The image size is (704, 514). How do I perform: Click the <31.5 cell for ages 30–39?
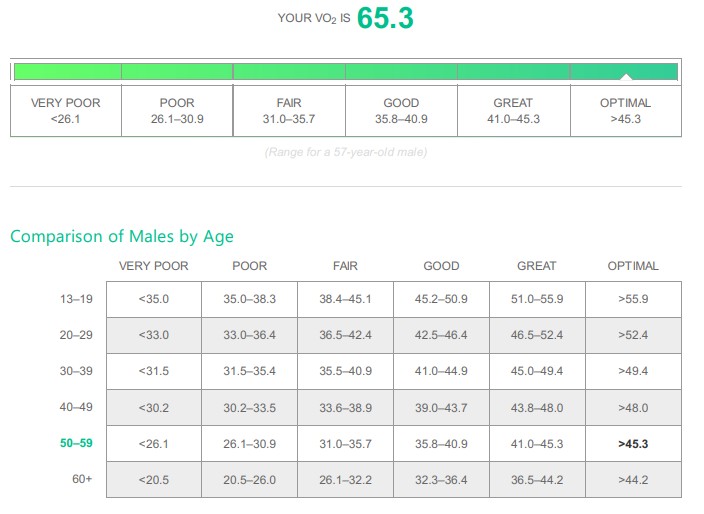point(153,371)
